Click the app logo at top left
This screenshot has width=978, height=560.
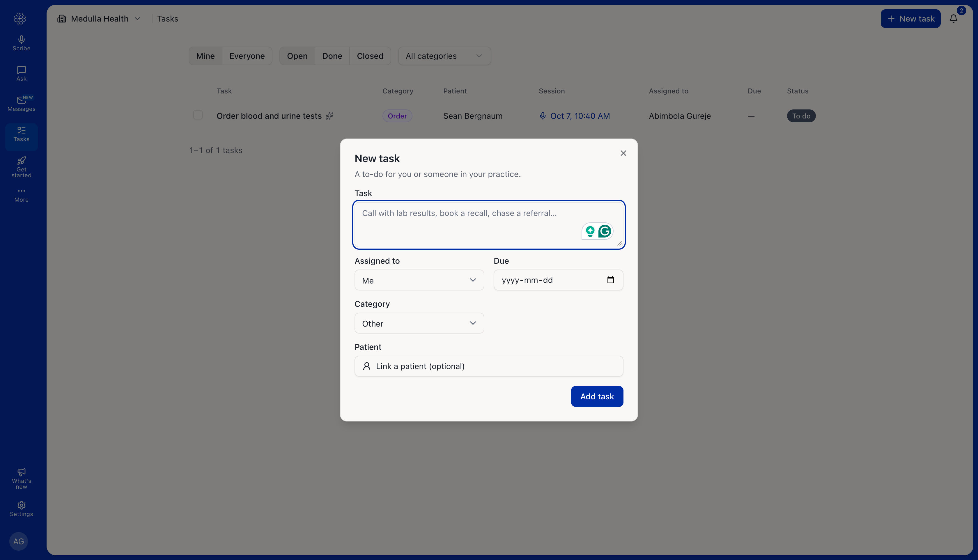pyautogui.click(x=20, y=18)
